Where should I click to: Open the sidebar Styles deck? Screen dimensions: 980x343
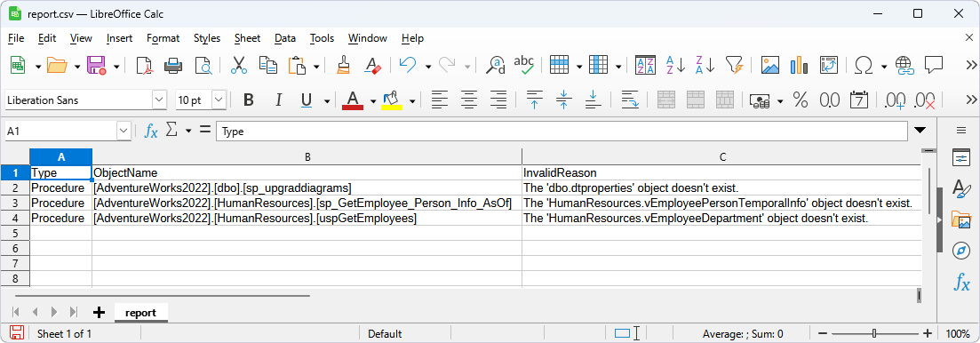(961, 188)
